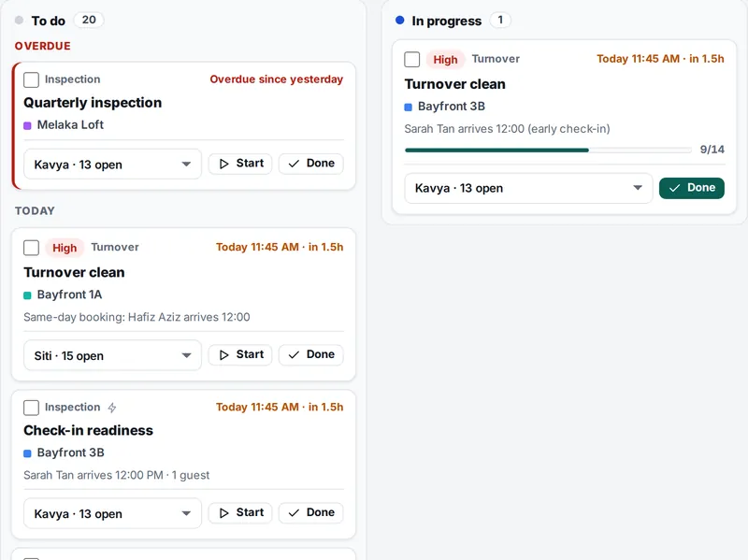Image resolution: width=748 pixels, height=560 pixels.
Task: Click the early check-in note for Sarah Tan
Action: [507, 129]
